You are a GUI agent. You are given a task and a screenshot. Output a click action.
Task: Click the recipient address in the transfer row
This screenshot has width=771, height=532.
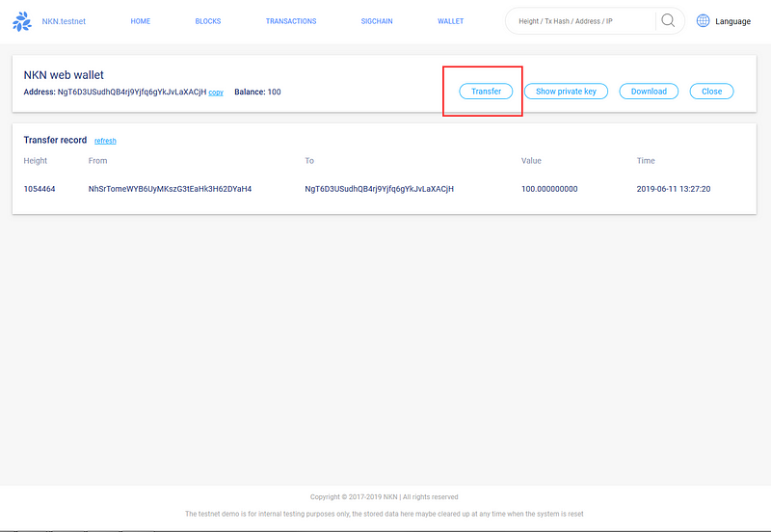click(x=379, y=189)
